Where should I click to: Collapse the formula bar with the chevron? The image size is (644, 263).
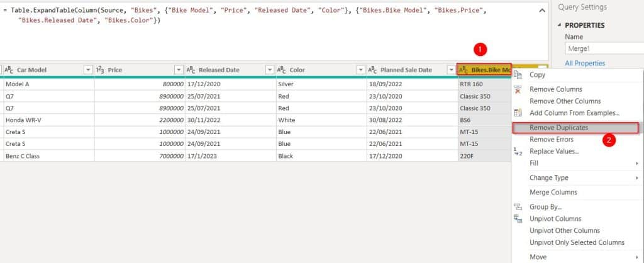[x=543, y=11]
